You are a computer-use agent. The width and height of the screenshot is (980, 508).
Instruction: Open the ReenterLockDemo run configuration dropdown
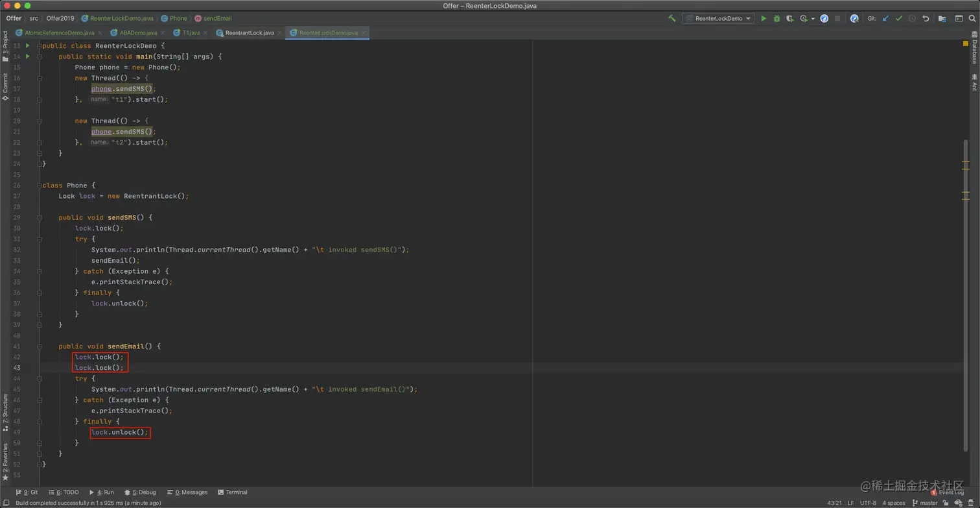tap(717, 19)
